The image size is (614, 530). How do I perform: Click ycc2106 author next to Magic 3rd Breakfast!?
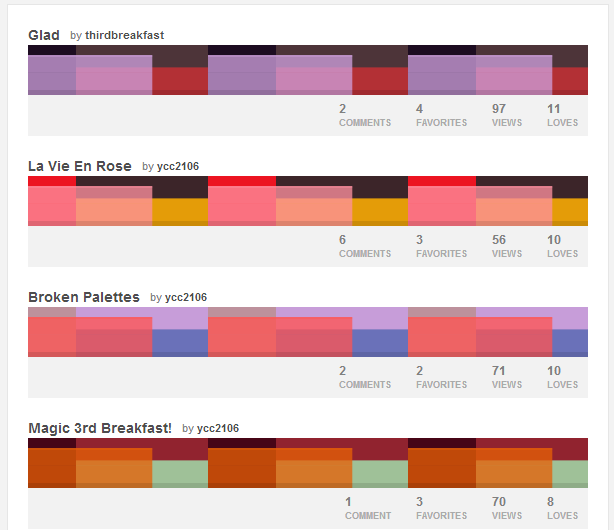(217, 429)
